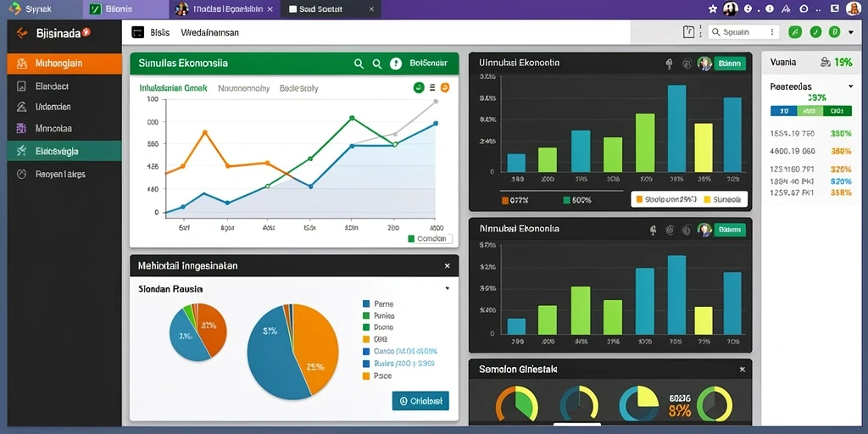Click the star icon in the top bar
The height and width of the screenshot is (434, 868).
(712, 8)
